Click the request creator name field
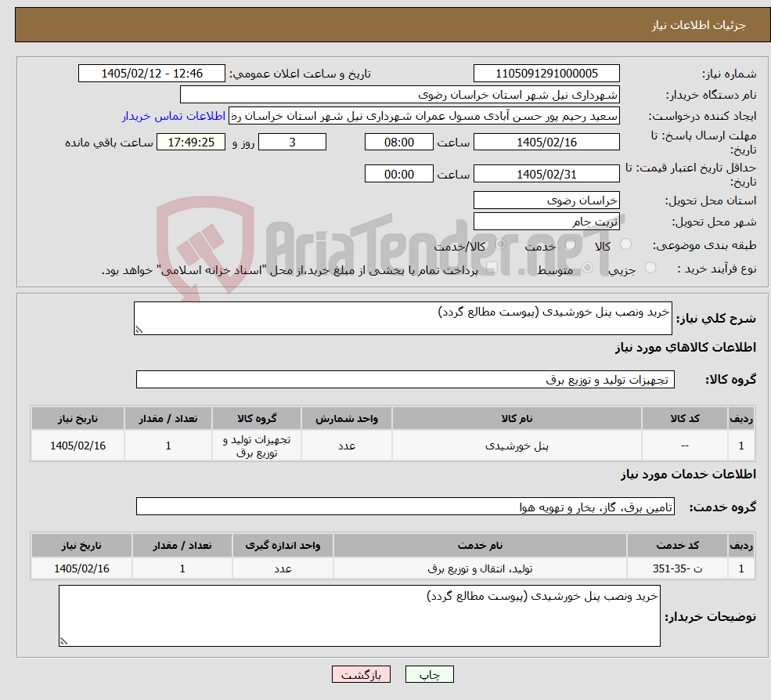This screenshot has width=771, height=700. (x=424, y=116)
